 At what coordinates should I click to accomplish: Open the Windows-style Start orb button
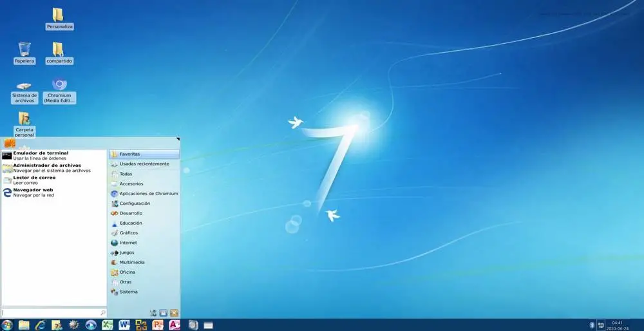coord(7,325)
